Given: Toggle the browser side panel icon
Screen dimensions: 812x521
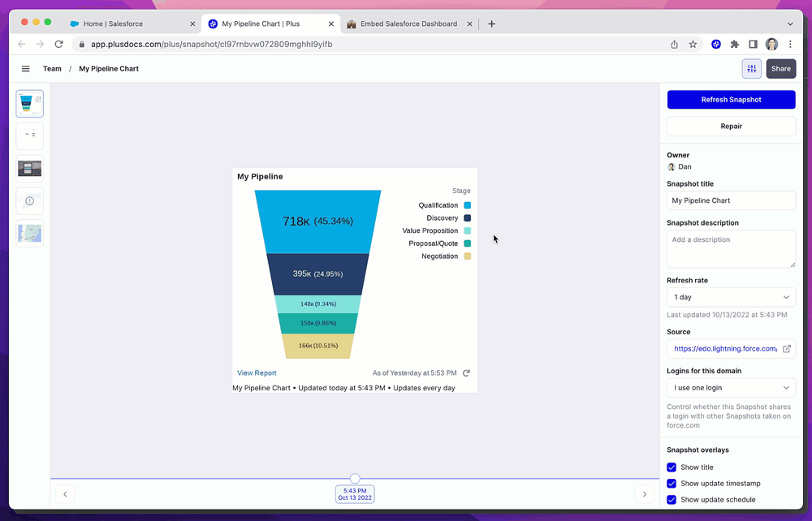Looking at the screenshot, I should point(753,45).
